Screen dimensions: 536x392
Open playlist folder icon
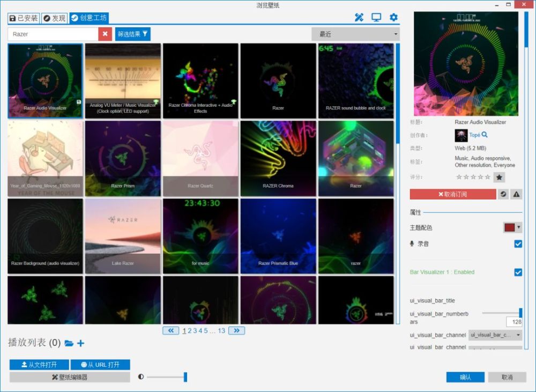click(x=69, y=343)
